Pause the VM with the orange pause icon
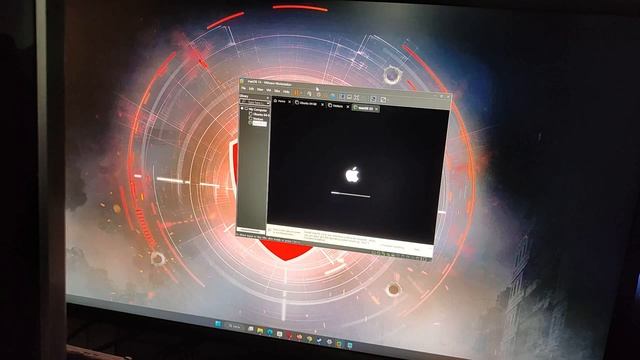 pos(296,92)
